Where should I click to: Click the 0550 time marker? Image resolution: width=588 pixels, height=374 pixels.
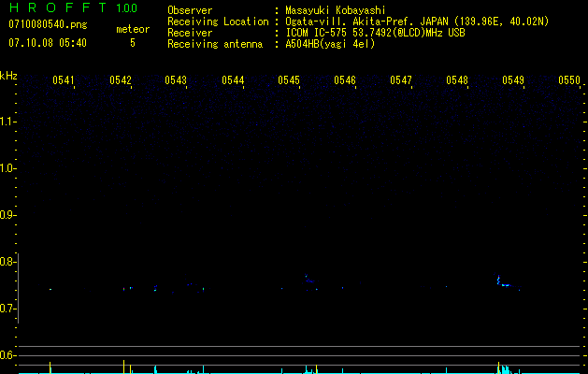click(569, 80)
